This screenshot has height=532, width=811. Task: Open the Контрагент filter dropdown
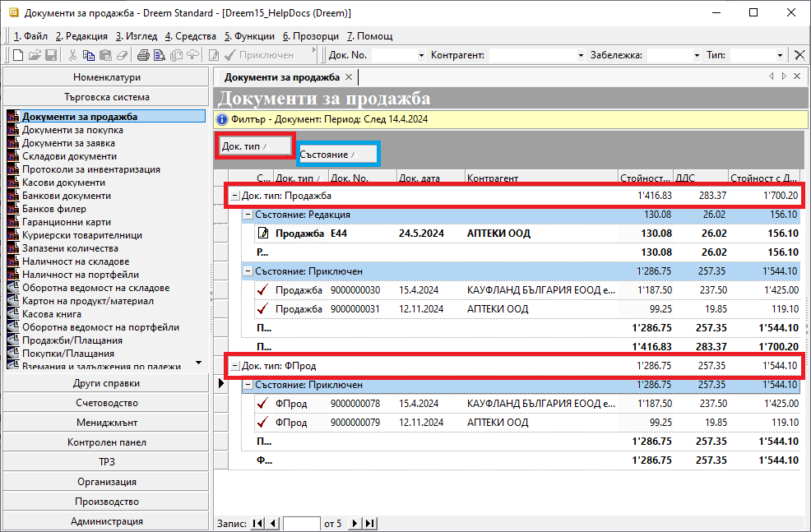[x=581, y=55]
